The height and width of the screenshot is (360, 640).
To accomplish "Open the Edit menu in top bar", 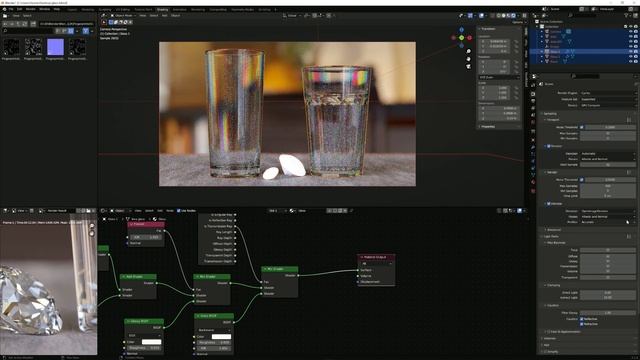I will 19,9.
